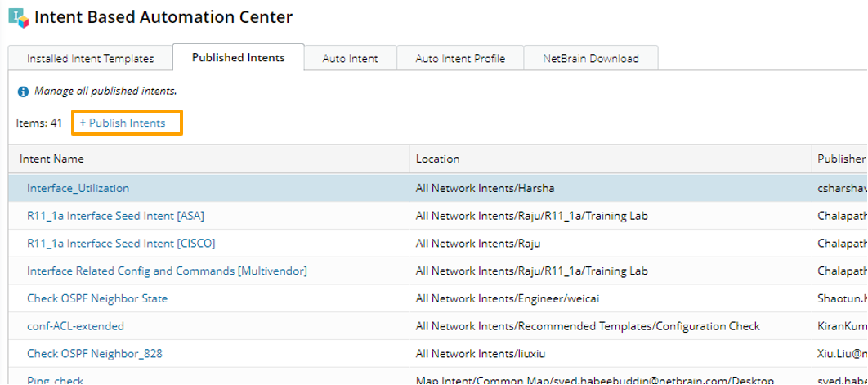
Task: Select the All Network Intents/Harsha location cell
Action: pyautogui.click(x=485, y=188)
